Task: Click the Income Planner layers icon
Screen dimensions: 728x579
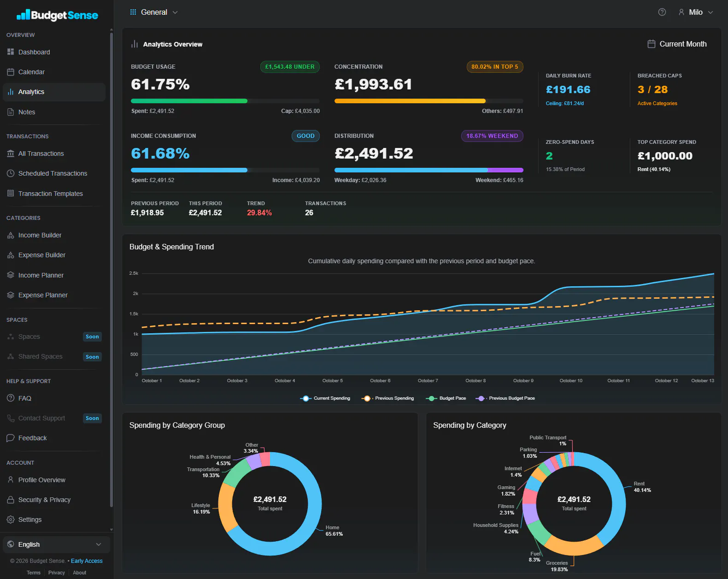Action: 11,275
